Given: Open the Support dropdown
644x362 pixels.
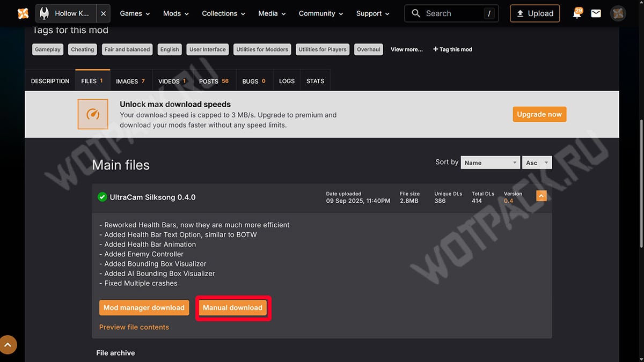Looking at the screenshot, I should point(373,13).
